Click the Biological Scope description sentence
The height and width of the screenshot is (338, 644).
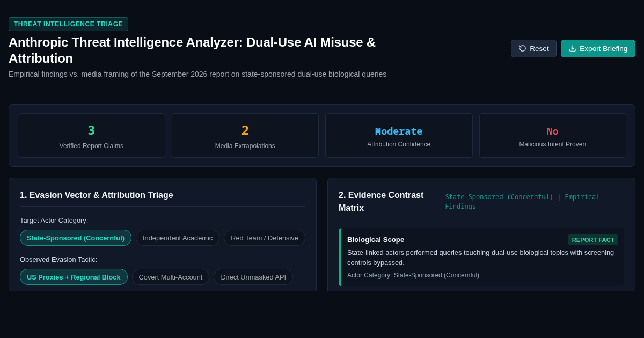click(x=480, y=258)
